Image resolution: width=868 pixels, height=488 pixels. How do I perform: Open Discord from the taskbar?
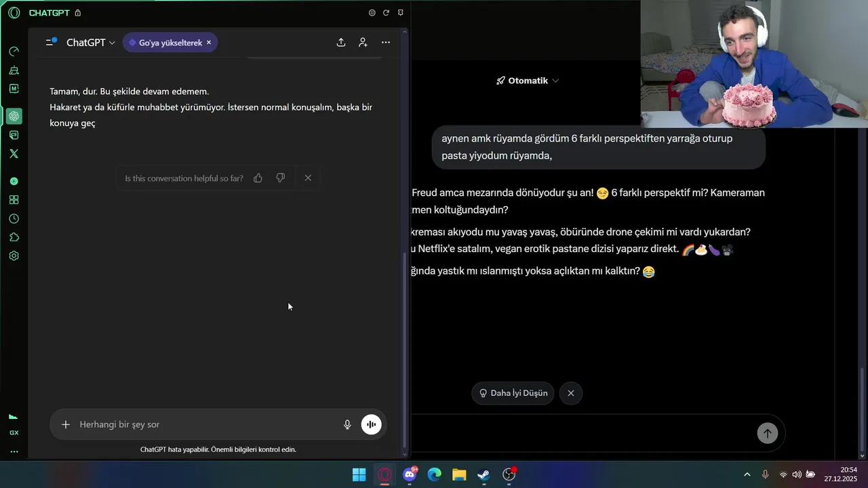[x=410, y=474]
